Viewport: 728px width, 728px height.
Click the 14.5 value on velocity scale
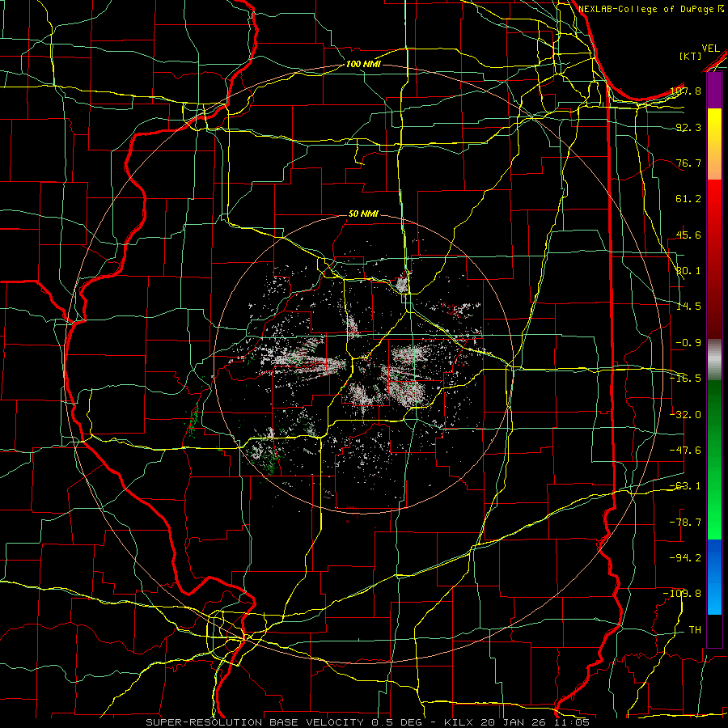tap(688, 307)
